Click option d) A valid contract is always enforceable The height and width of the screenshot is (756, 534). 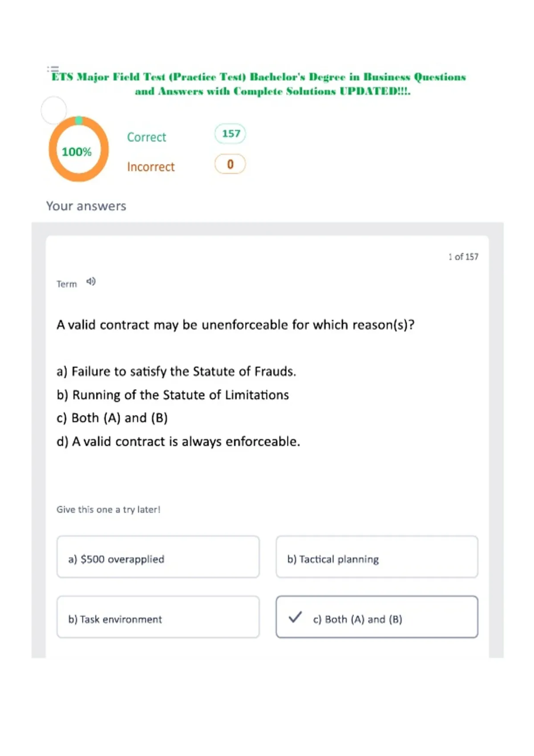coord(178,442)
